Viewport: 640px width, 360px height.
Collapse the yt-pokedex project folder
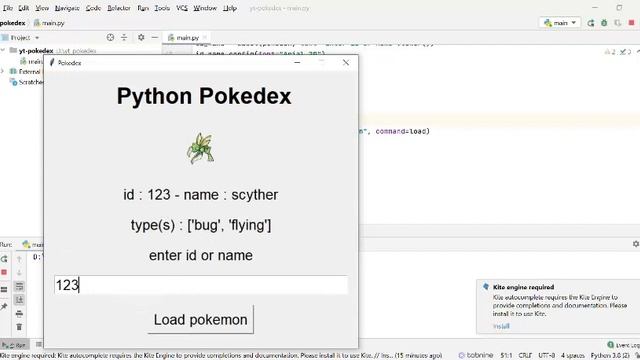3,51
